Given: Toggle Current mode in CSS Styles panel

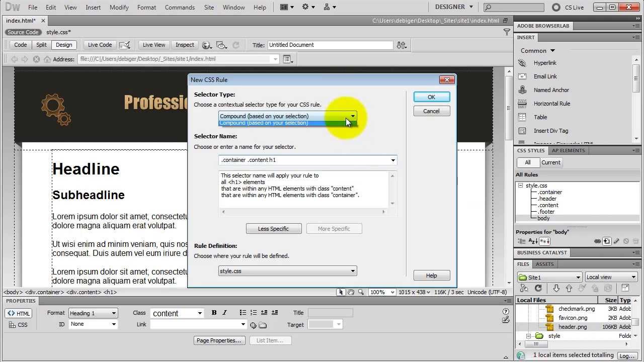Looking at the screenshot, I should 550,162.
